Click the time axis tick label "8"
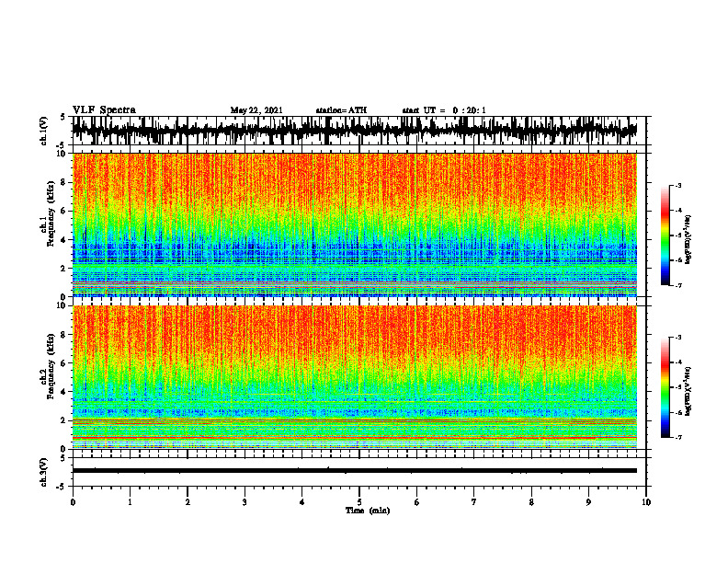 point(531,502)
